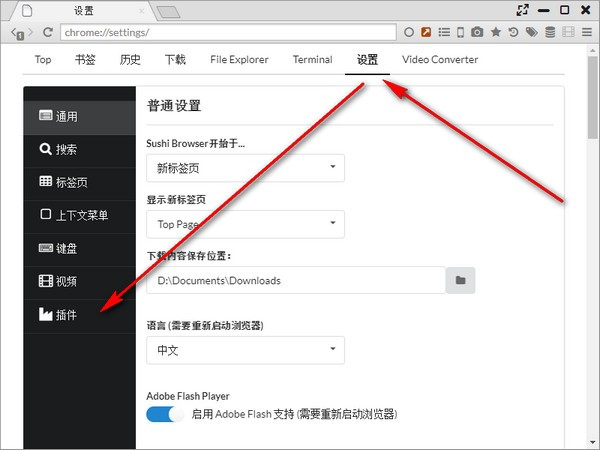Click the scrollbar up arrow
This screenshot has height=450, width=600.
[593, 50]
